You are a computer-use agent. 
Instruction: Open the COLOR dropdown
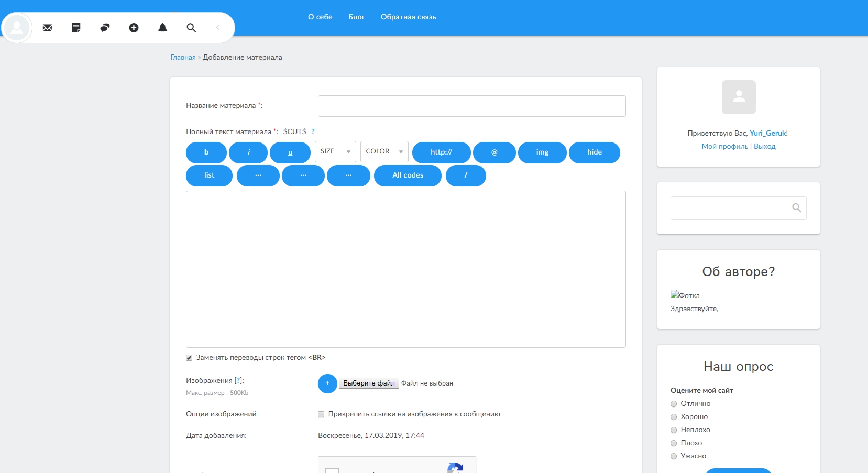(384, 151)
